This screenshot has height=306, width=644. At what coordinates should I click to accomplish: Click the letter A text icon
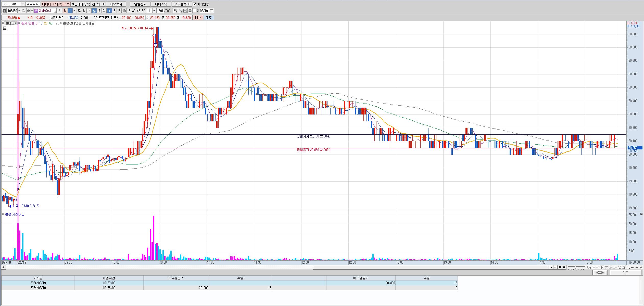point(641,267)
